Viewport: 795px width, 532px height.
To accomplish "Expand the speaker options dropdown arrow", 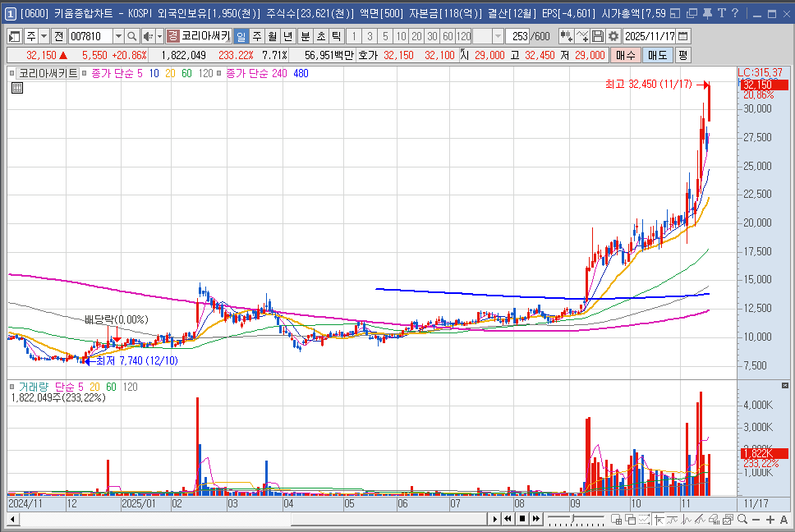I will [159, 36].
